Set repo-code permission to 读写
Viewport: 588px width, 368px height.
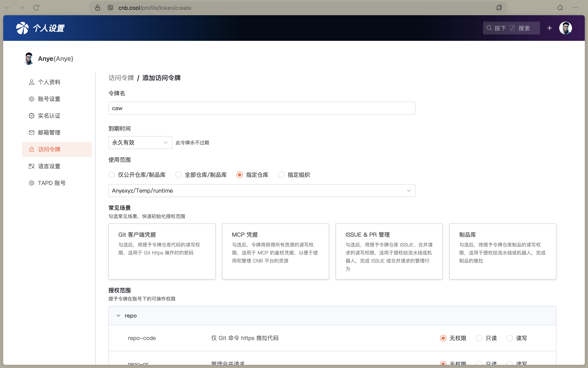tap(509, 338)
